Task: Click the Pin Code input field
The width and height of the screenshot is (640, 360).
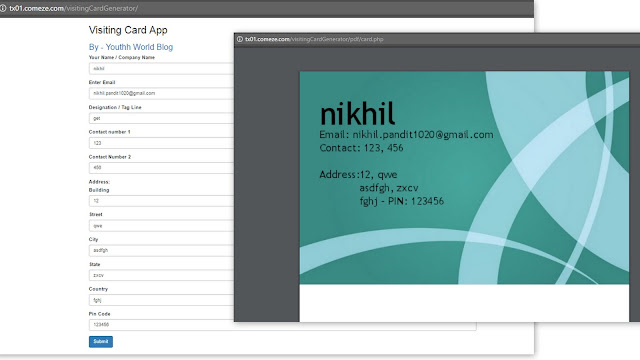Action: click(x=282, y=325)
